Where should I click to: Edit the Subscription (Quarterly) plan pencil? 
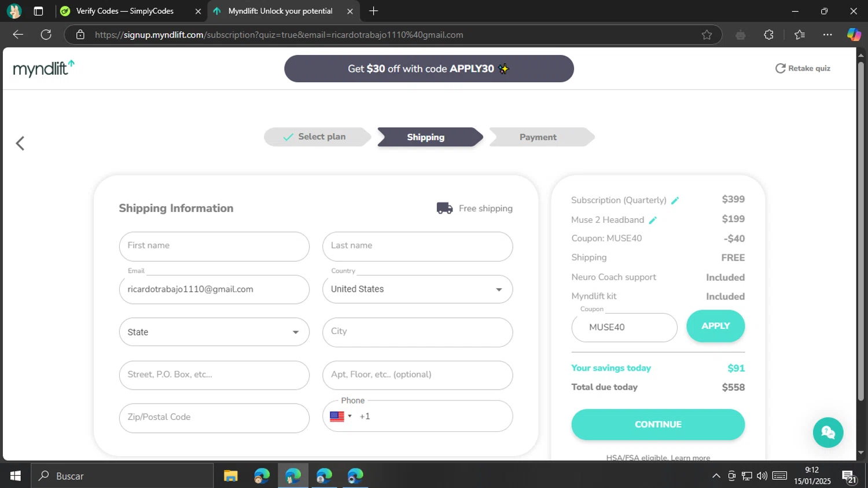coord(675,200)
